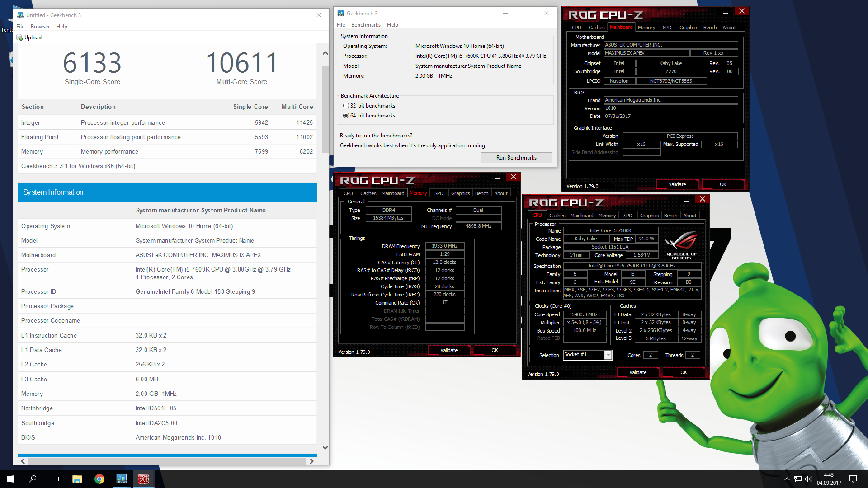Image resolution: width=868 pixels, height=488 pixels.
Task: Open Windows Start menu
Action: click(11, 479)
